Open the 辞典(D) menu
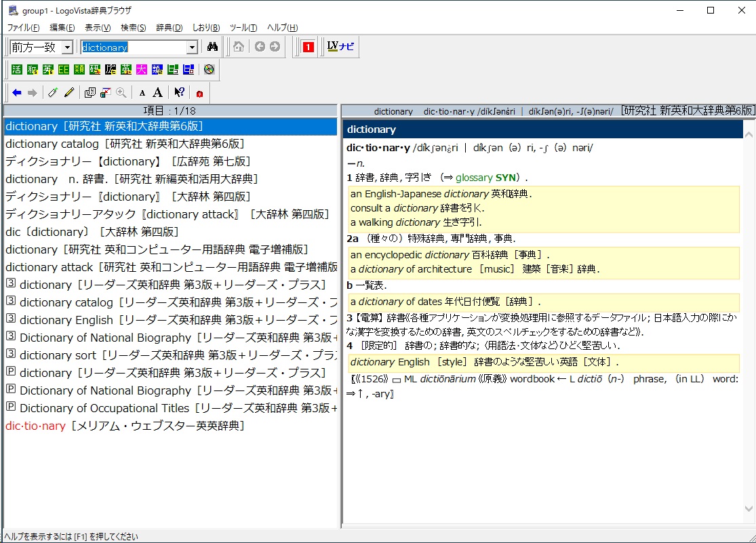 point(170,28)
